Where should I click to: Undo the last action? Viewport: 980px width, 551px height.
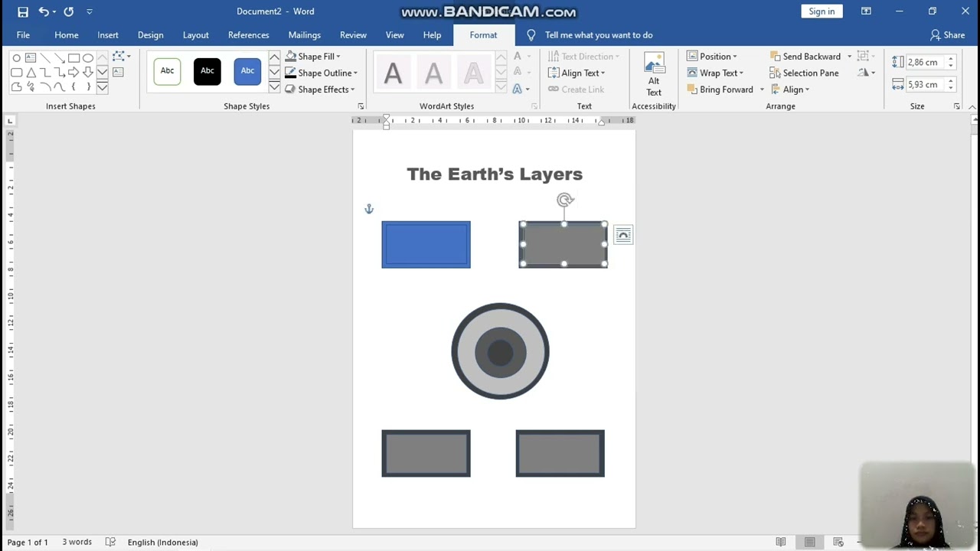[x=44, y=11]
